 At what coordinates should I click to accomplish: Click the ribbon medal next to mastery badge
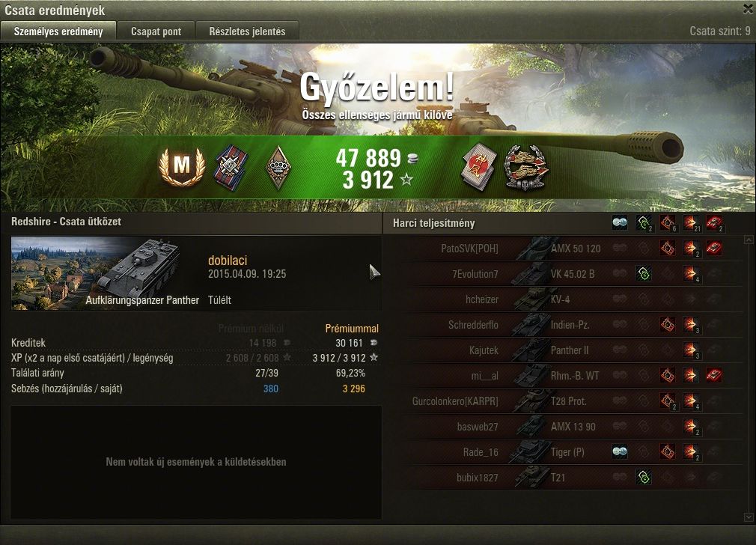231,167
